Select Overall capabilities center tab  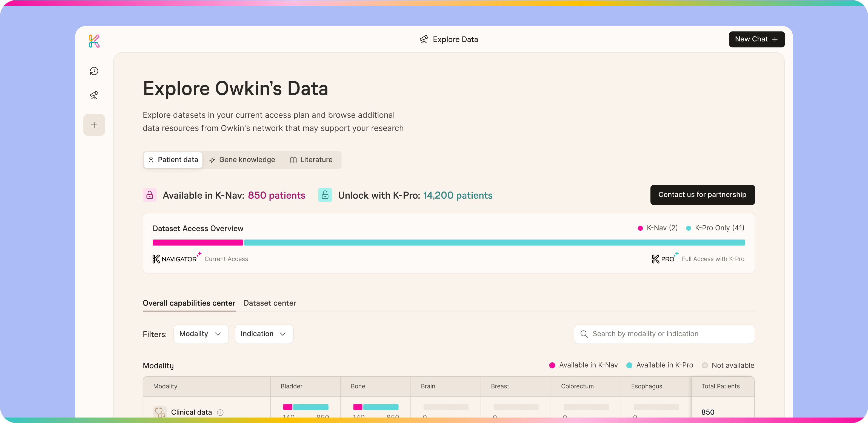189,303
